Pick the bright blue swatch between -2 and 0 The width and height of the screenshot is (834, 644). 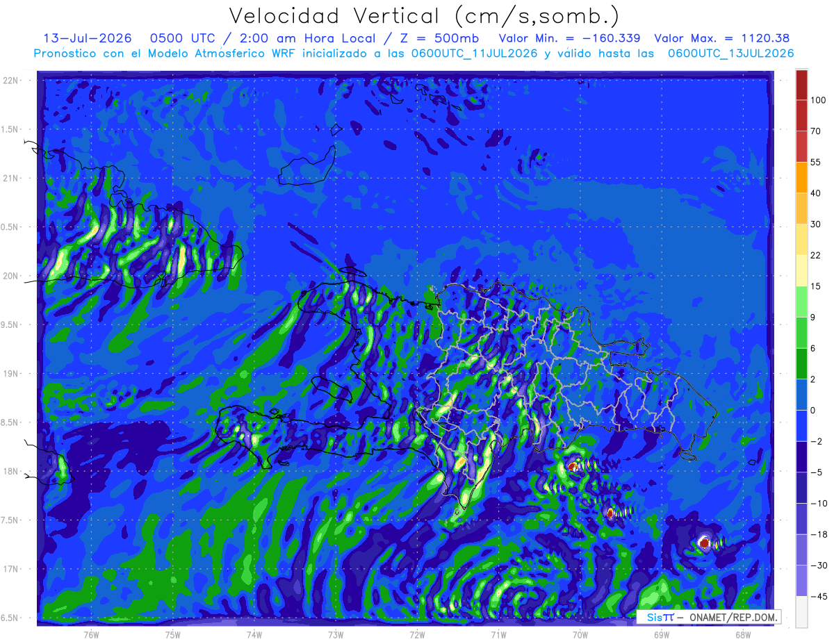click(802, 426)
